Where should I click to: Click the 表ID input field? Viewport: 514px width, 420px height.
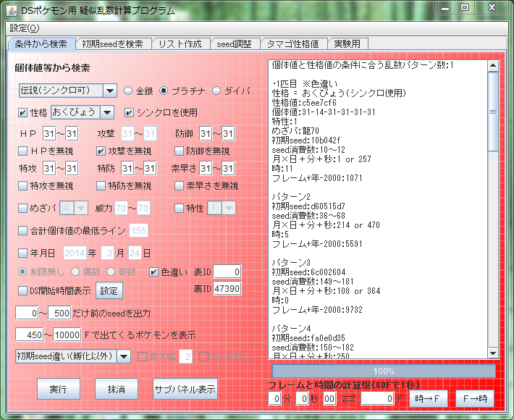point(227,272)
